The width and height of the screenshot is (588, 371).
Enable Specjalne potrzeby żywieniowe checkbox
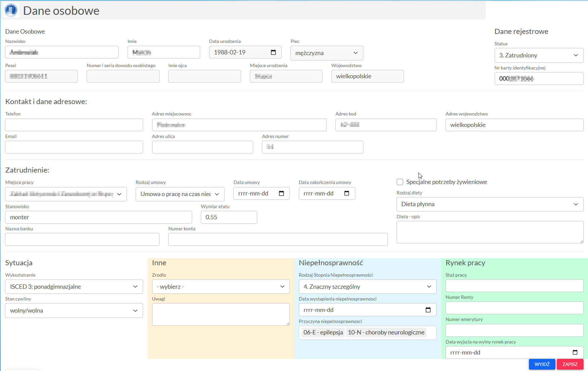point(400,182)
